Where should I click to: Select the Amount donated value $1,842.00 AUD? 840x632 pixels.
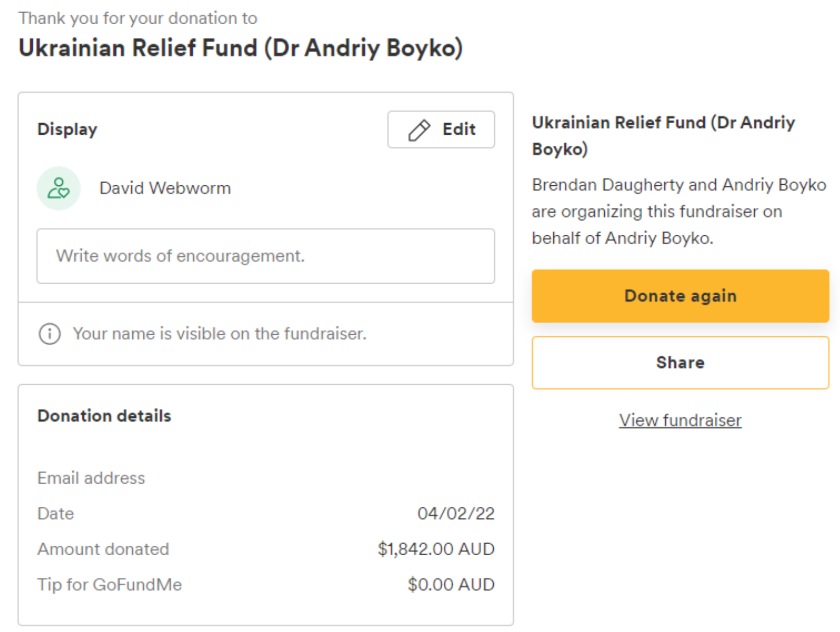[436, 549]
